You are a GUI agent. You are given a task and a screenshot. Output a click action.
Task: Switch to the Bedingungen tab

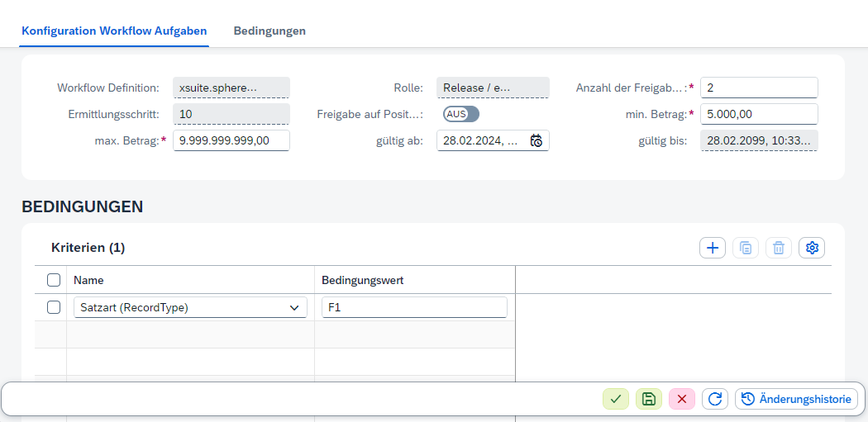tap(269, 31)
